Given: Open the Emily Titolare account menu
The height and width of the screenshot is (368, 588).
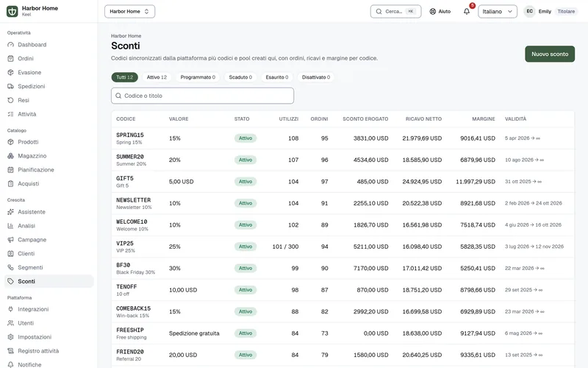Looking at the screenshot, I should pos(551,11).
